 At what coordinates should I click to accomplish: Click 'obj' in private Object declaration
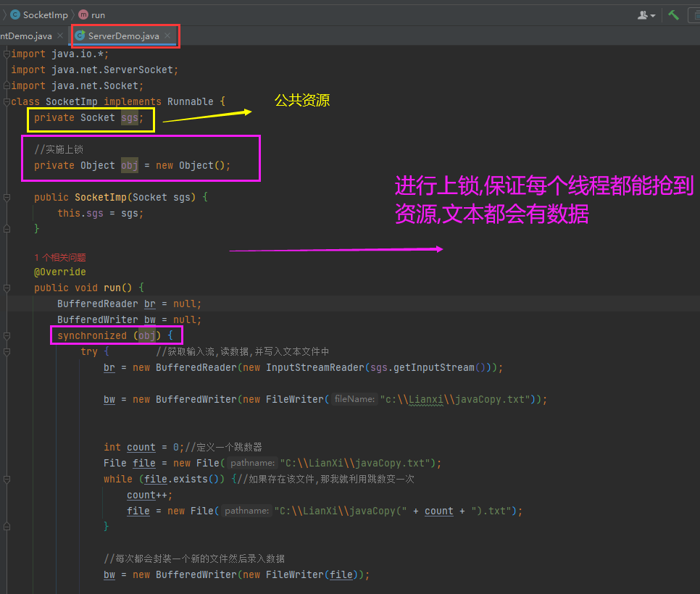pyautogui.click(x=130, y=166)
